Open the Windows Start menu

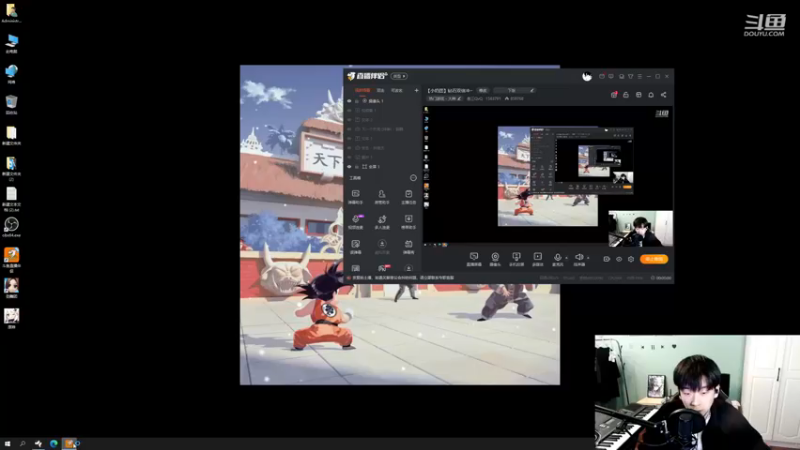(7, 444)
